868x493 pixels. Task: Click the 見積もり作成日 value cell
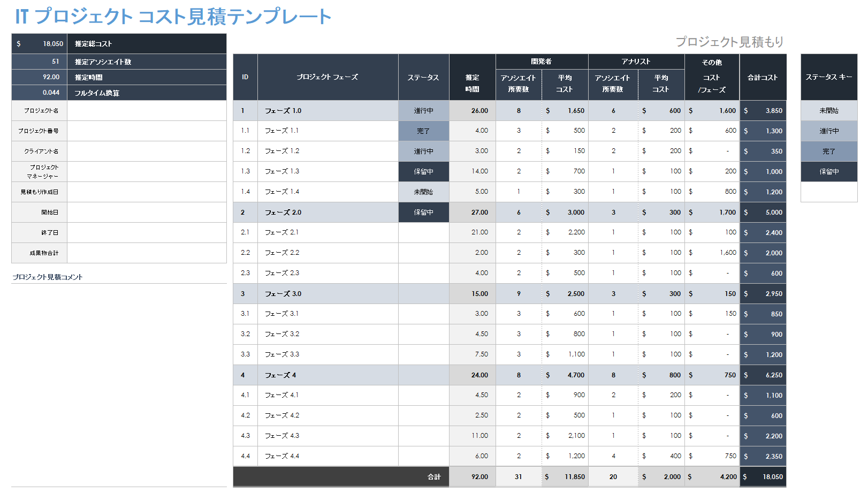pyautogui.click(x=147, y=192)
